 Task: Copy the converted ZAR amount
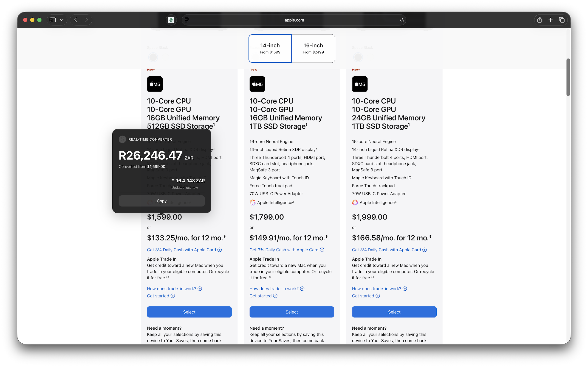point(161,201)
